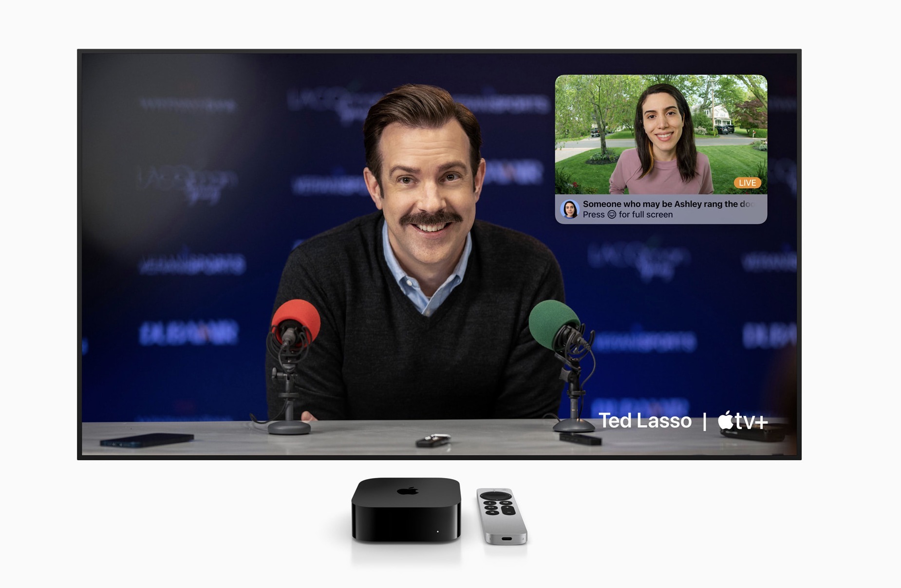Click the charging port on the remote's end

(x=507, y=539)
